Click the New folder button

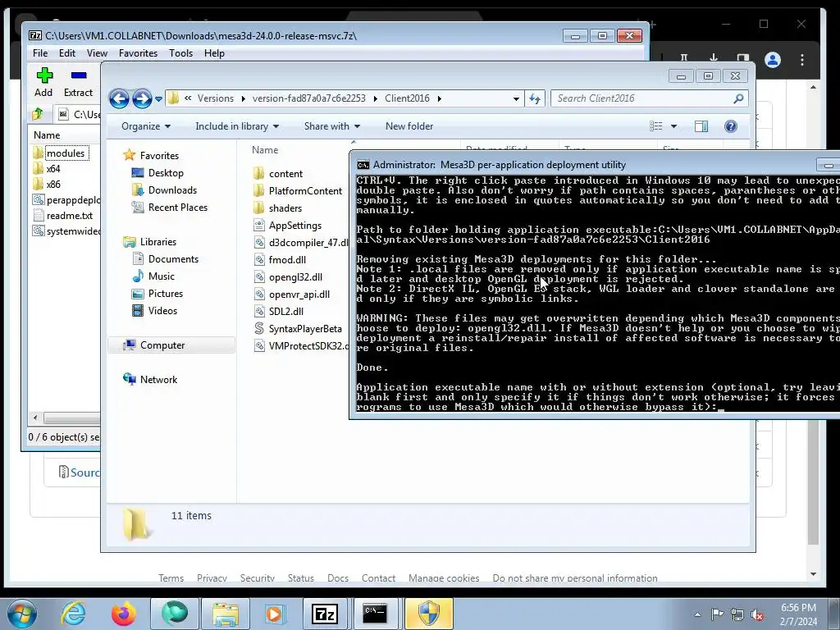coord(409,126)
